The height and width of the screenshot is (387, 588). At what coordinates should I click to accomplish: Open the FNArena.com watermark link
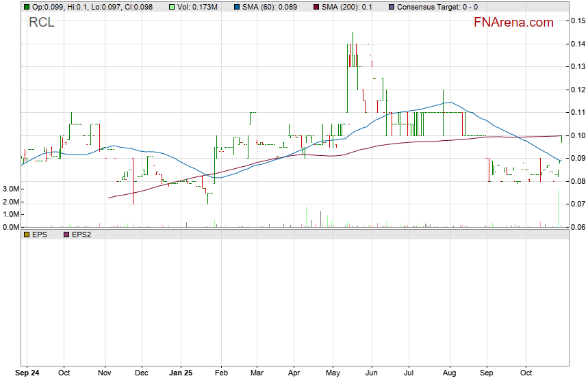tap(513, 23)
